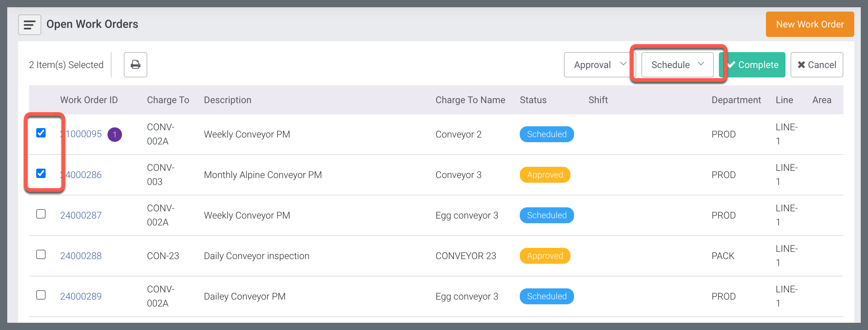Screen dimensions: 868x330
Task: Click the Line column header
Action: (784, 100)
